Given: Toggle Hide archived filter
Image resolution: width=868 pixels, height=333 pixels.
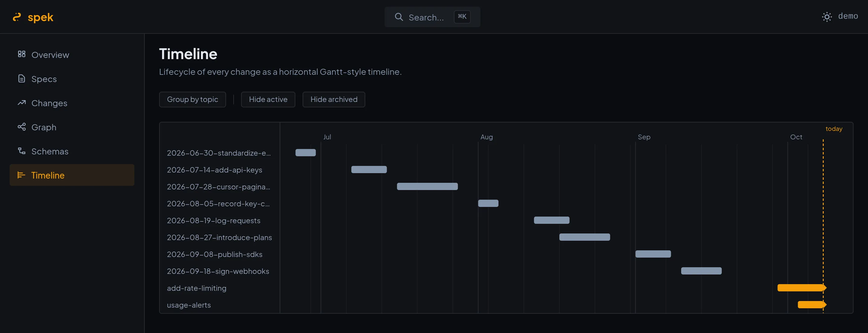Looking at the screenshot, I should click(334, 100).
